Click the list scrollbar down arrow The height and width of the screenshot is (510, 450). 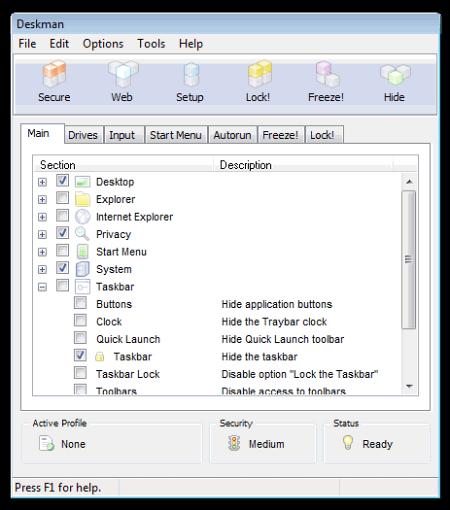coord(409,386)
